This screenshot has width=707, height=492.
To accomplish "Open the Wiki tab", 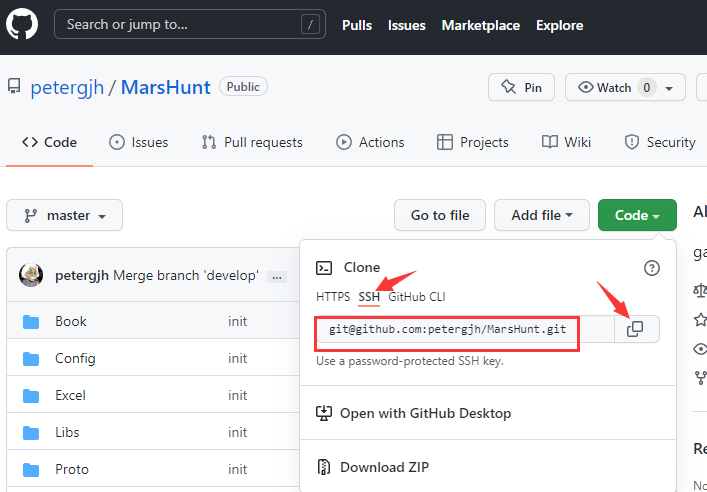I will pyautogui.click(x=566, y=143).
